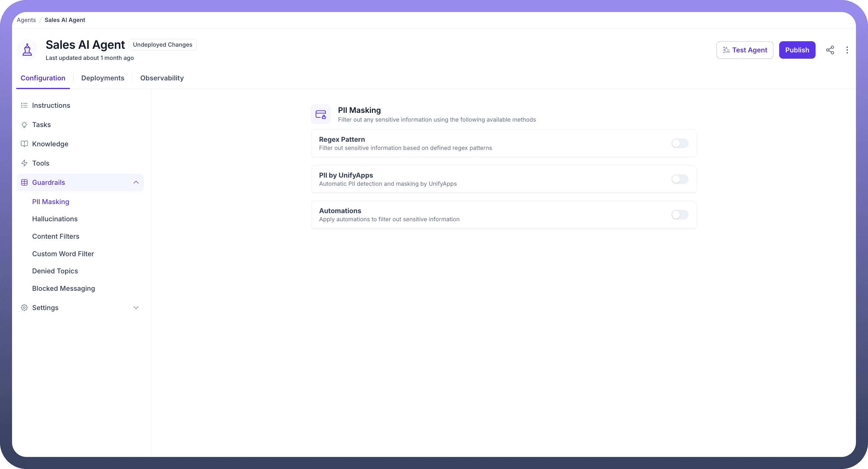Viewport: 868px width, 469px height.
Task: Click the share icon in header
Action: (x=830, y=50)
